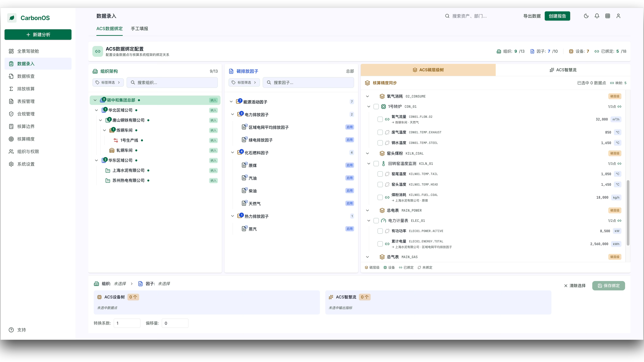Image resolution: width=644 pixels, height=362 pixels.
Task: Collapse the 化石燃料因子 group
Action: [x=233, y=153]
